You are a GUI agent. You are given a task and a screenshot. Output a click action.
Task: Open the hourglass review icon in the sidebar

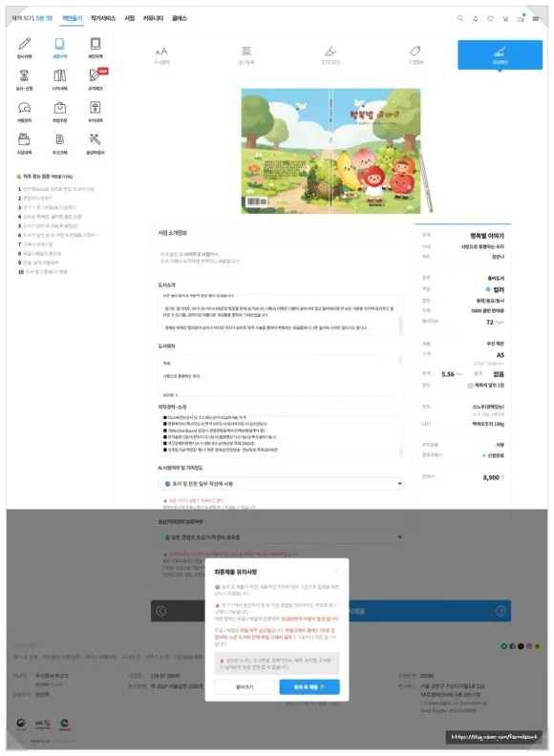point(24,75)
